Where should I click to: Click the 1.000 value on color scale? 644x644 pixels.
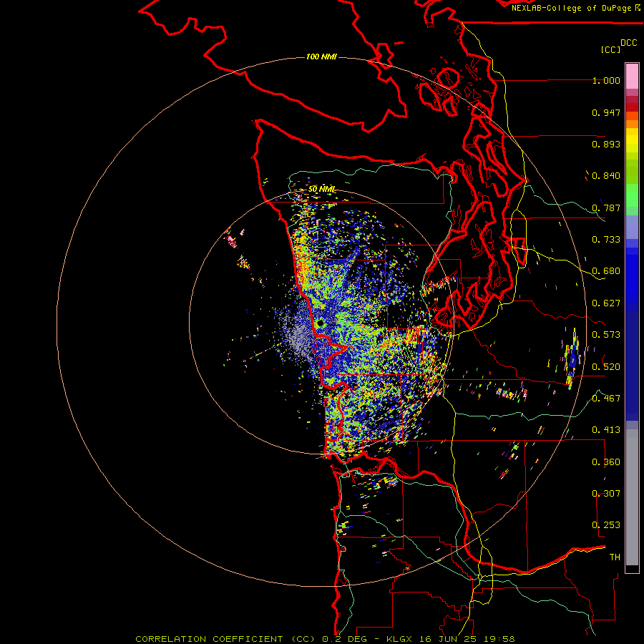(606, 80)
